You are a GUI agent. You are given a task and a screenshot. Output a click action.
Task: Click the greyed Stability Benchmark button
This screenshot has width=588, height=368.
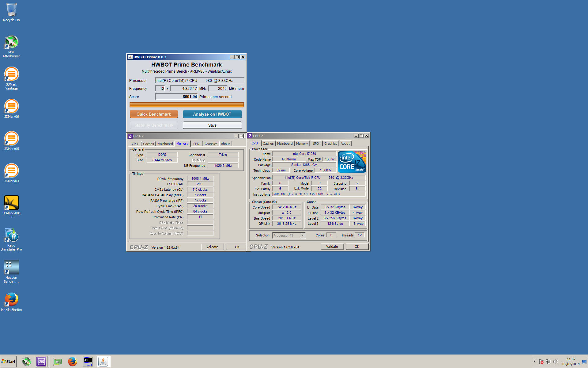154,125
